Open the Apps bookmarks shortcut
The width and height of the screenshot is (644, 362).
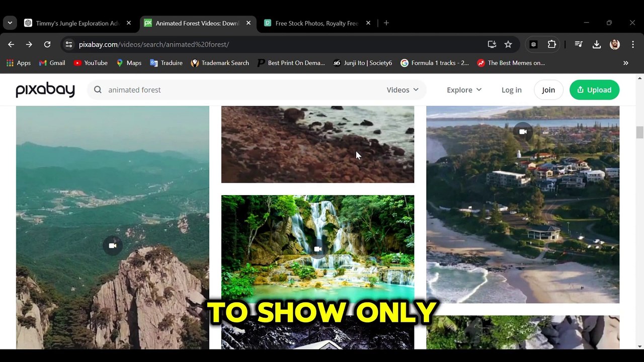tap(19, 63)
